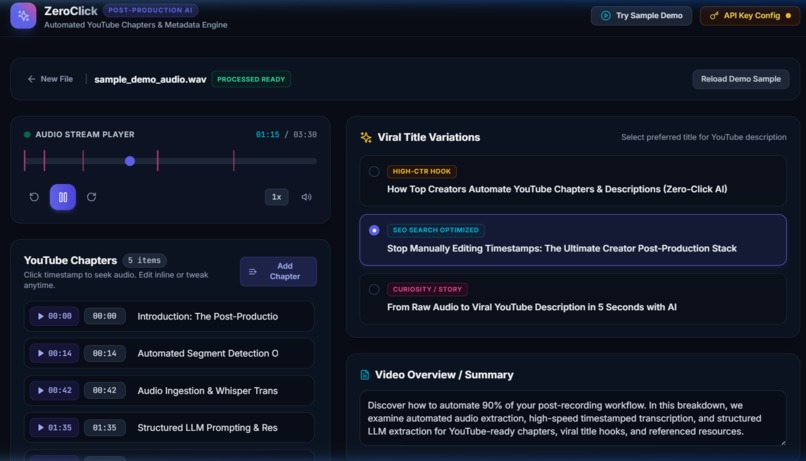This screenshot has height=461, width=806.
Task: Click the 5 items chapter count badge
Action: [144, 261]
